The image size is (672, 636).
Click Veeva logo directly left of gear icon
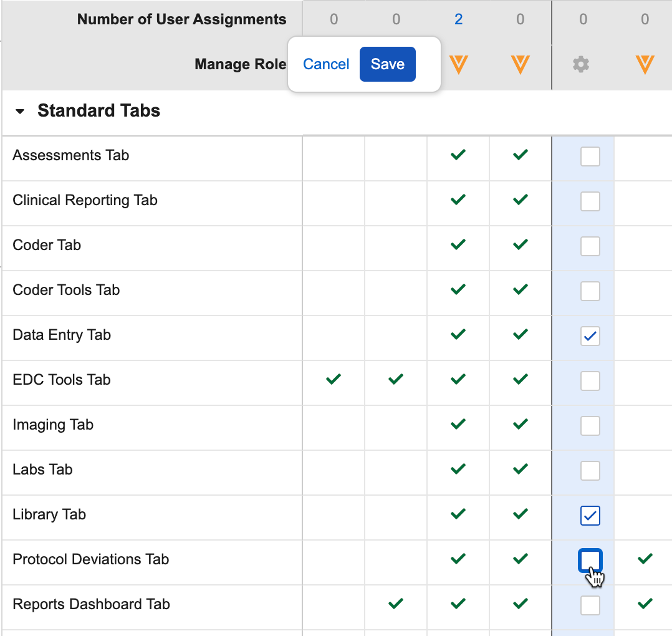coord(520,64)
